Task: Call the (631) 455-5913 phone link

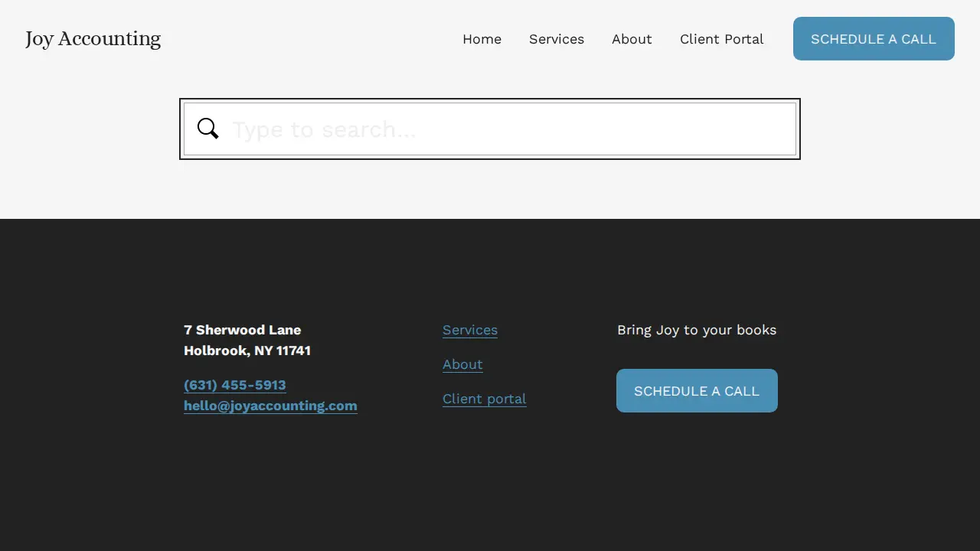Action: click(x=235, y=385)
